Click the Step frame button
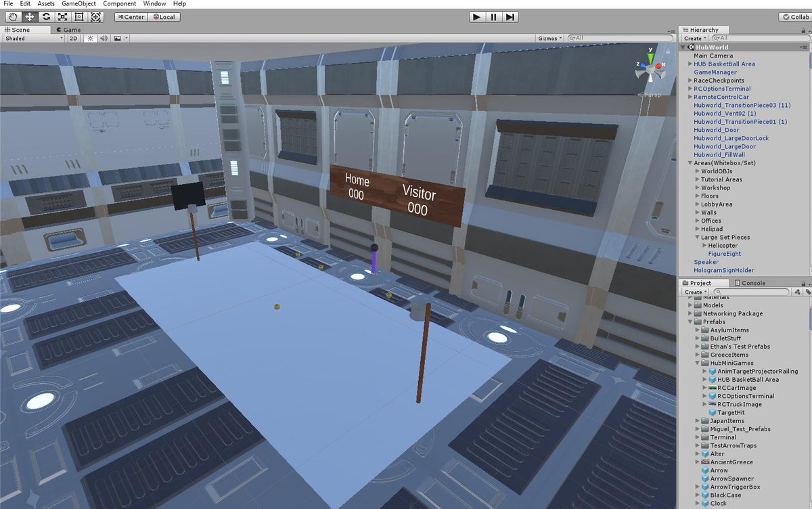 pos(511,17)
